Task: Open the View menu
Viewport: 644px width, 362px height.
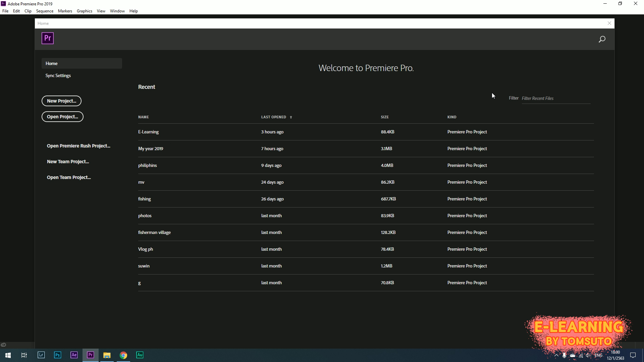Action: 101,11
